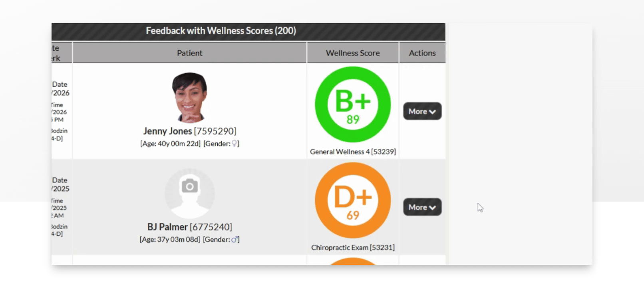Click BJ Palmer's placeholder avatar
The image size is (644, 288).
point(190,194)
